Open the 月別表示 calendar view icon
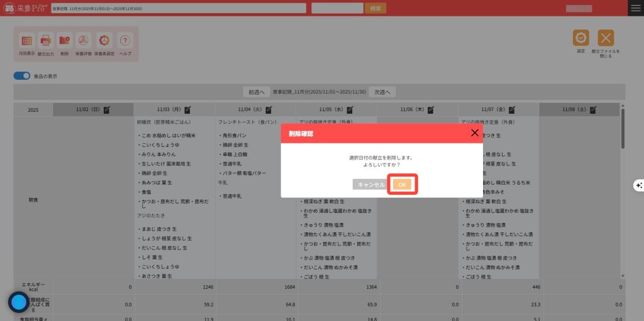The width and height of the screenshot is (644, 321). [27, 41]
